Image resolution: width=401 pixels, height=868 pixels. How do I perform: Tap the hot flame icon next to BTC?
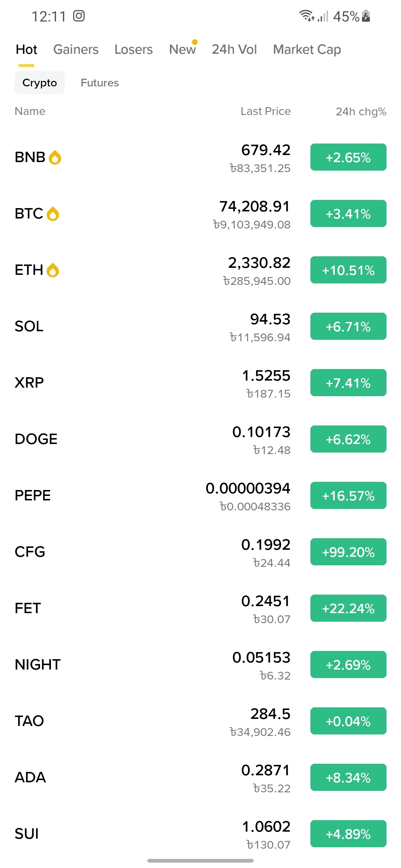coord(53,214)
